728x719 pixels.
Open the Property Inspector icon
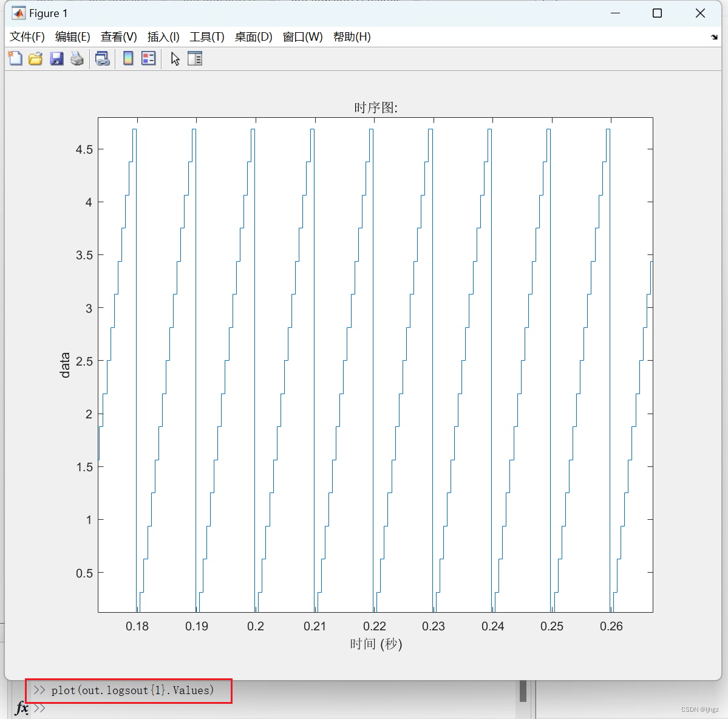click(x=195, y=58)
